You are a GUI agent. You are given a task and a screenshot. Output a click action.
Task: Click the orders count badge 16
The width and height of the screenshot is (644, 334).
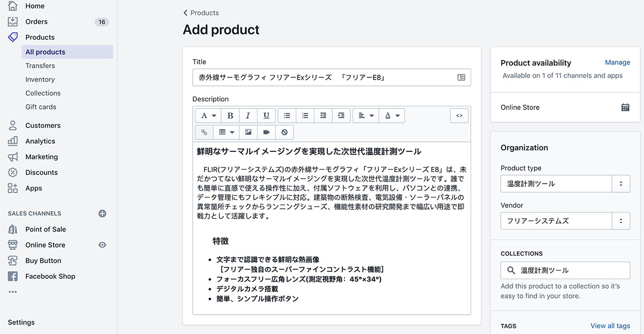click(102, 22)
